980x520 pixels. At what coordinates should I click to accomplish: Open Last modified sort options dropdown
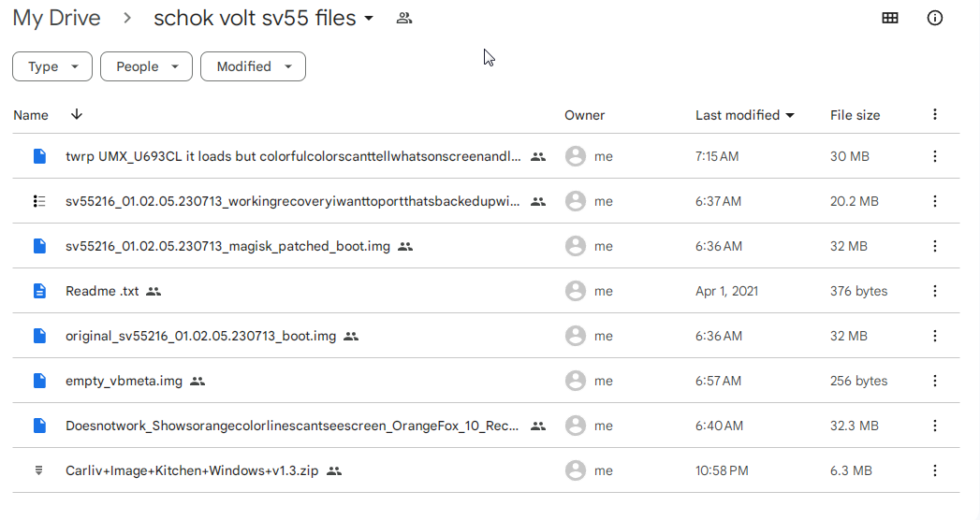(790, 115)
